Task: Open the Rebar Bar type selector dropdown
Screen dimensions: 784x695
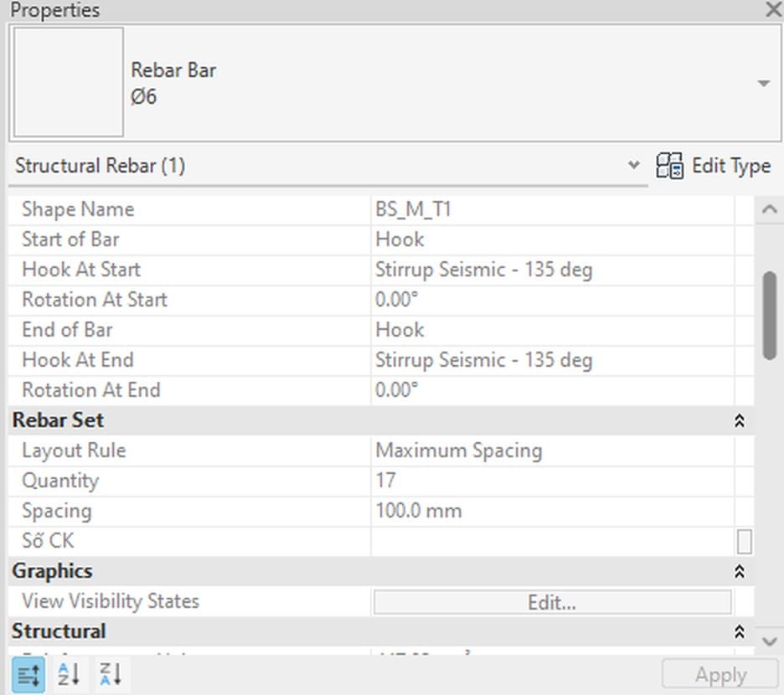Action: click(x=763, y=83)
